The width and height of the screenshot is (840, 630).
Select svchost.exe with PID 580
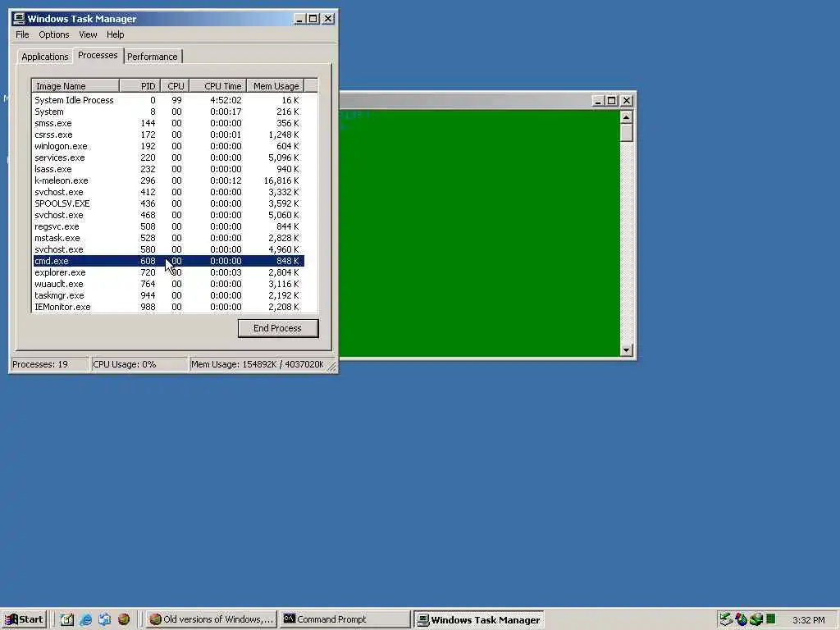[168, 249]
